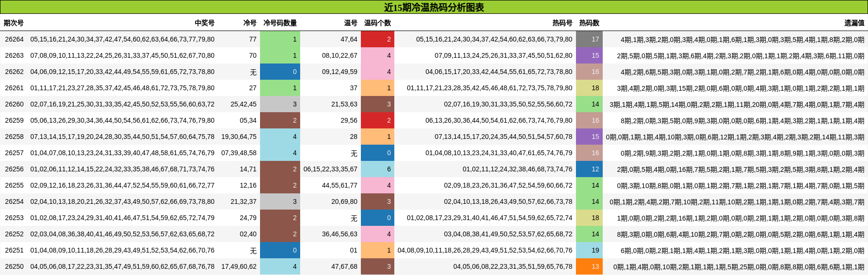Click the title 近15期冷温热码分析图表
868x275 pixels.
[x=434, y=7]
